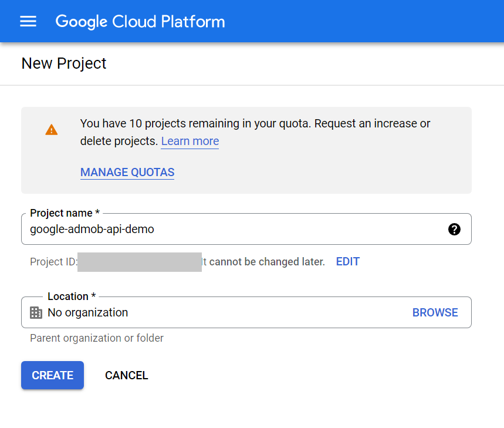Create the new project
The height and width of the screenshot is (428, 504).
52,375
